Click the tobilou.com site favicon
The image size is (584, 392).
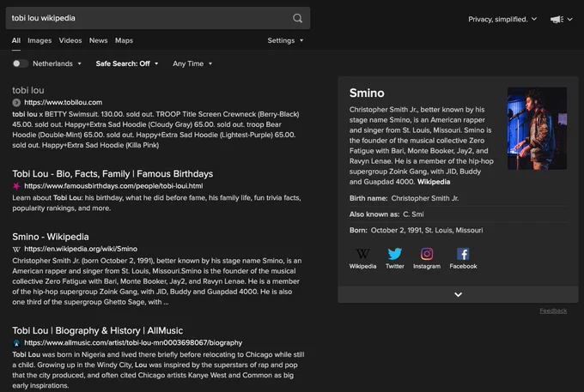tap(16, 102)
